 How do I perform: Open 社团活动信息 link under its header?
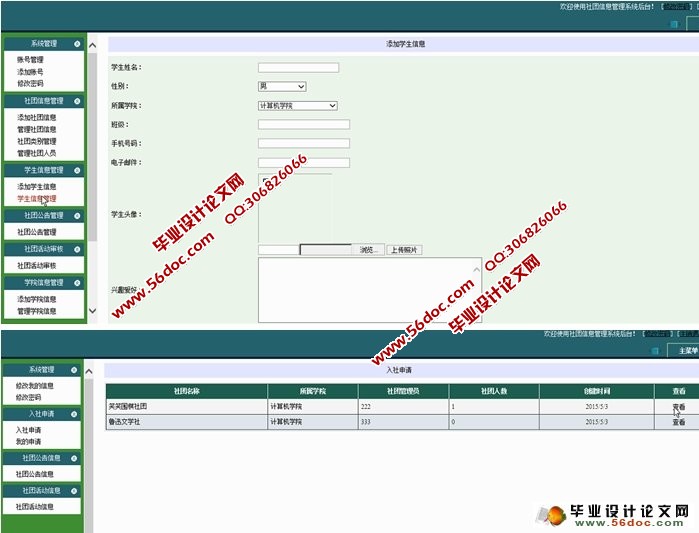(x=35, y=507)
